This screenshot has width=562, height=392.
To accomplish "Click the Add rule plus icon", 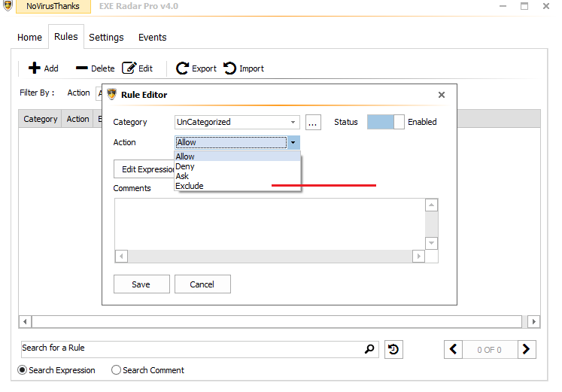I will pyautogui.click(x=35, y=68).
